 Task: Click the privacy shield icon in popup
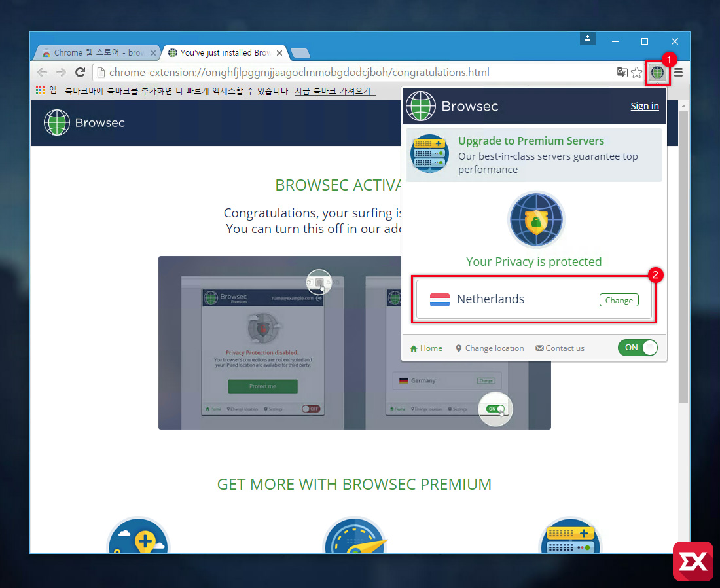[535, 219]
